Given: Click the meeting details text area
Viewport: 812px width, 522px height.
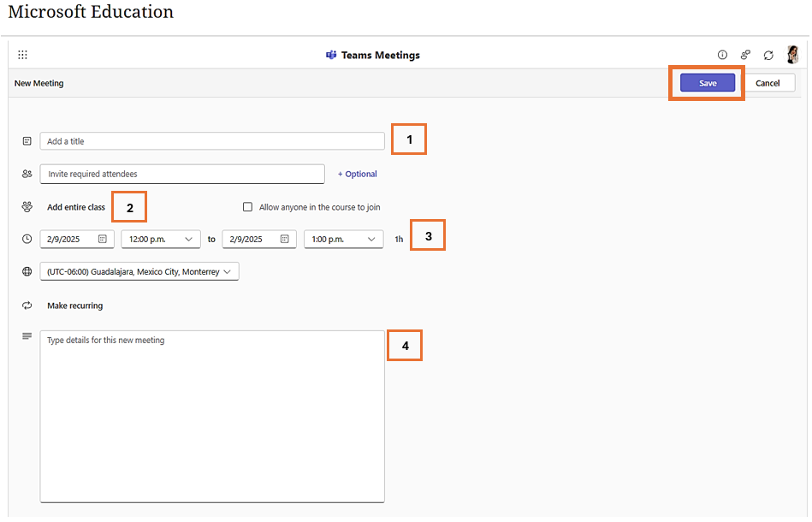Looking at the screenshot, I should pyautogui.click(x=212, y=417).
